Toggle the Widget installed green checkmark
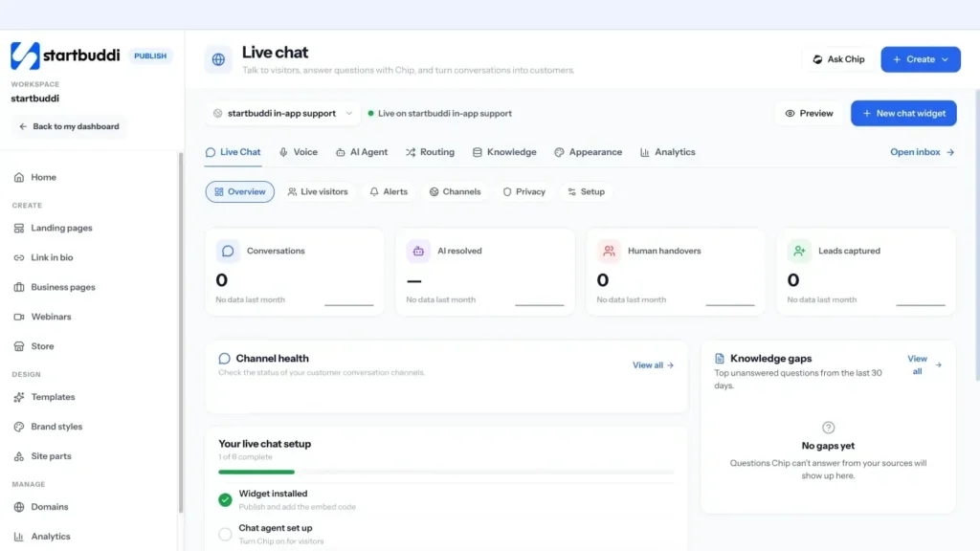 [x=225, y=499]
